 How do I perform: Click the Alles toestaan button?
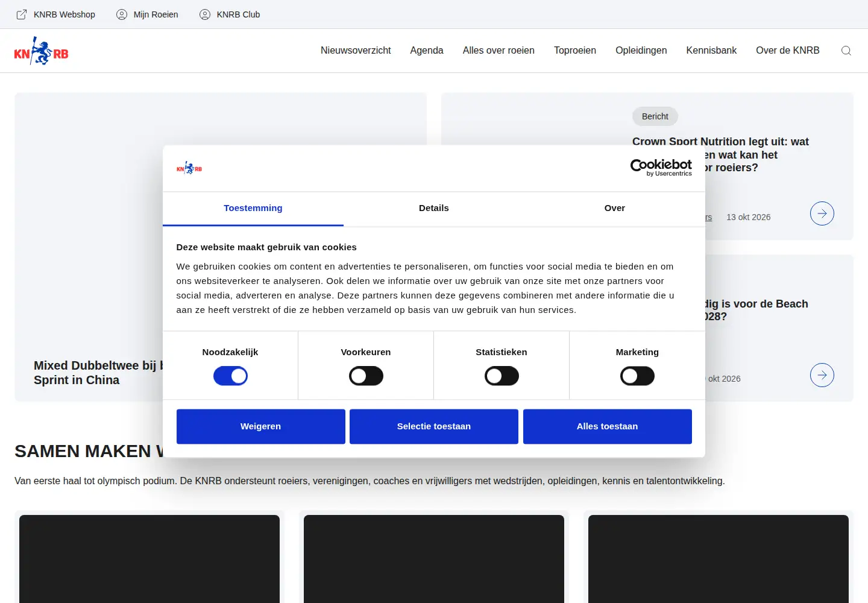[x=608, y=426]
